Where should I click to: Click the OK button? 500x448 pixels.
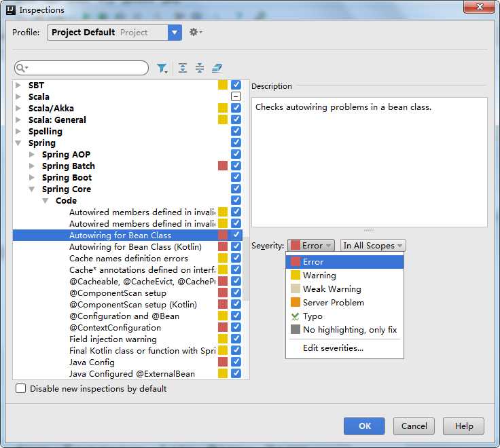pos(364,426)
